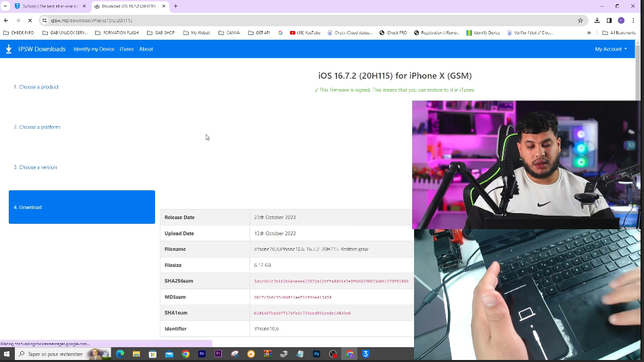Stop page loading with the X button
This screenshot has width=644, height=362.
pyautogui.click(x=30, y=20)
